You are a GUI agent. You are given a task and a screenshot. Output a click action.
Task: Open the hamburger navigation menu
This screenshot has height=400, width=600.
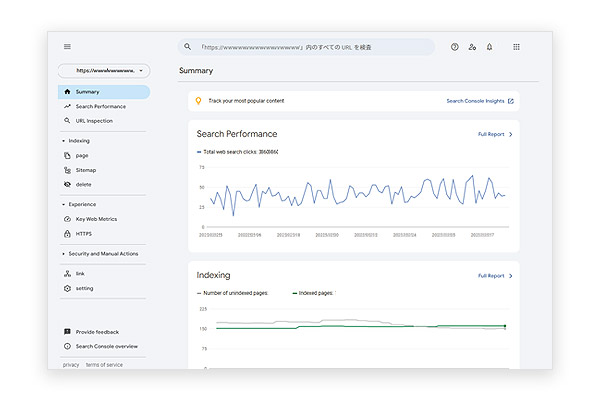pos(67,46)
